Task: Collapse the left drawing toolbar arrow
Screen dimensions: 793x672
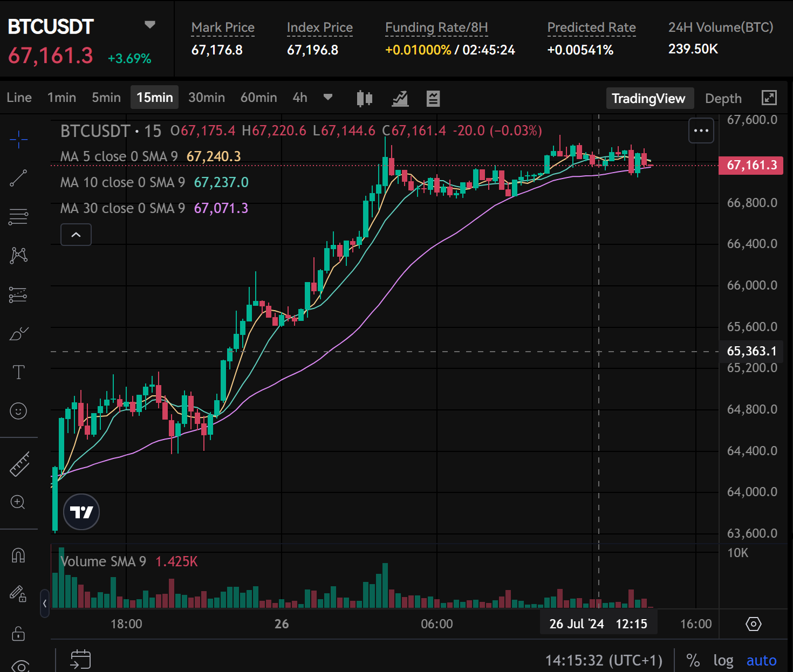Action: (45, 604)
